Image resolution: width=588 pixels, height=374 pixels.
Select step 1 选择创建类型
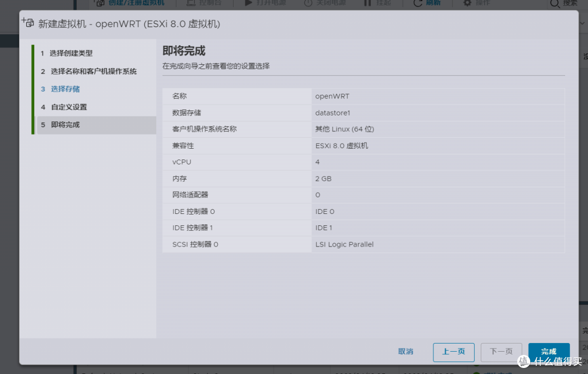point(70,53)
